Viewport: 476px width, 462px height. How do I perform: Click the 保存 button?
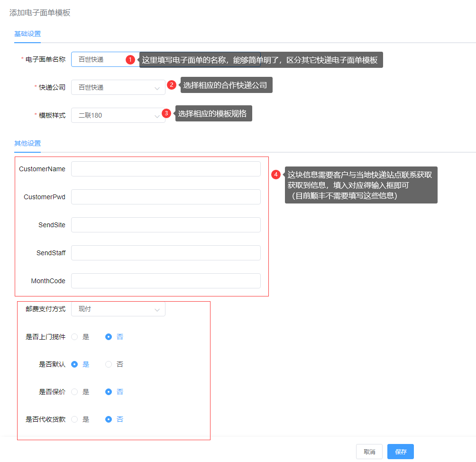coord(401,452)
